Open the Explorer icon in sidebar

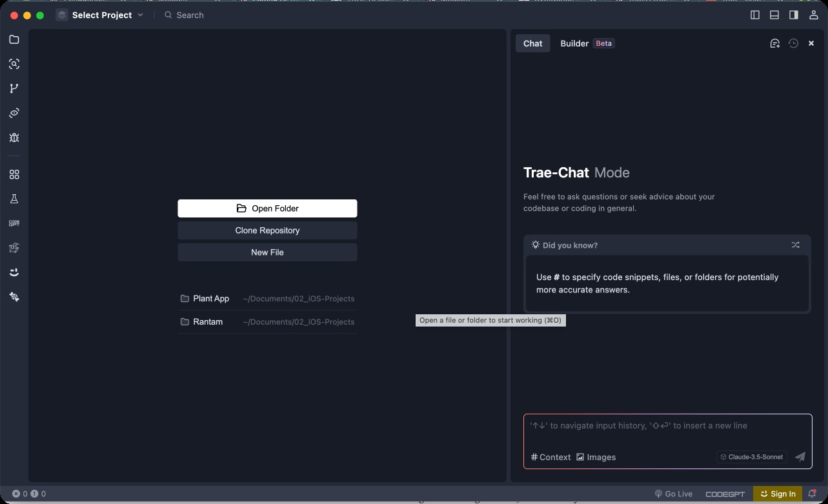click(x=14, y=40)
